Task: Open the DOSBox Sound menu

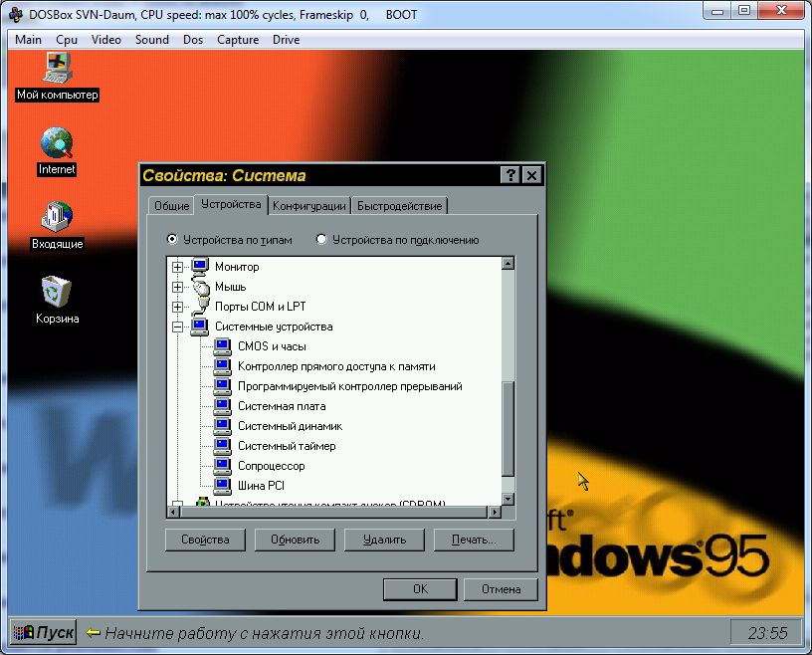Action: 151,40
